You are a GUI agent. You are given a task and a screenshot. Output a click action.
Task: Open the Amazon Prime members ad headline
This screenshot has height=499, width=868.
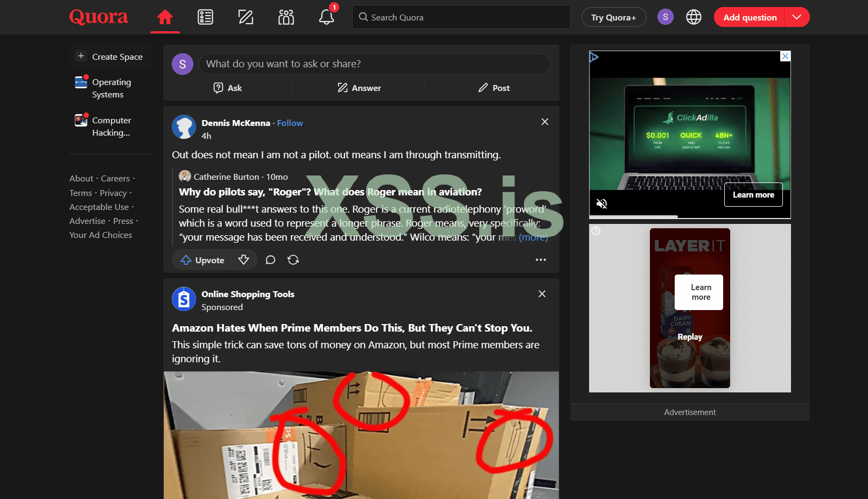click(x=352, y=328)
